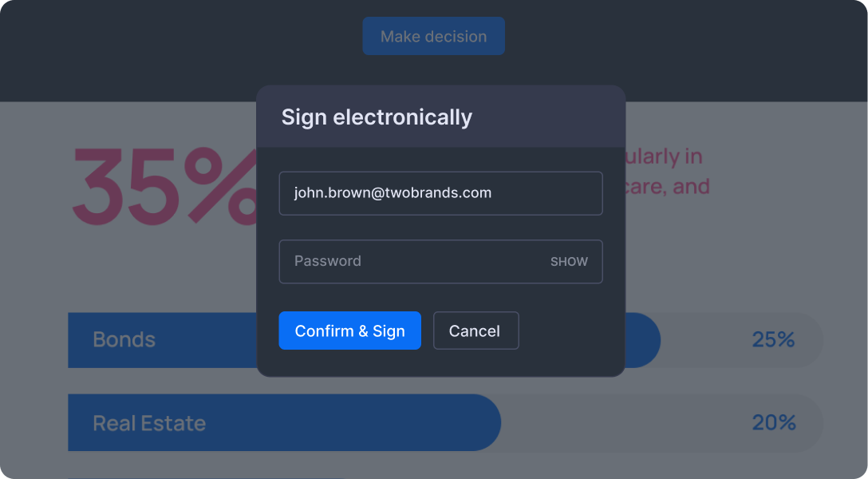Focus the Password input field
868x479 pixels.
pyautogui.click(x=407, y=262)
